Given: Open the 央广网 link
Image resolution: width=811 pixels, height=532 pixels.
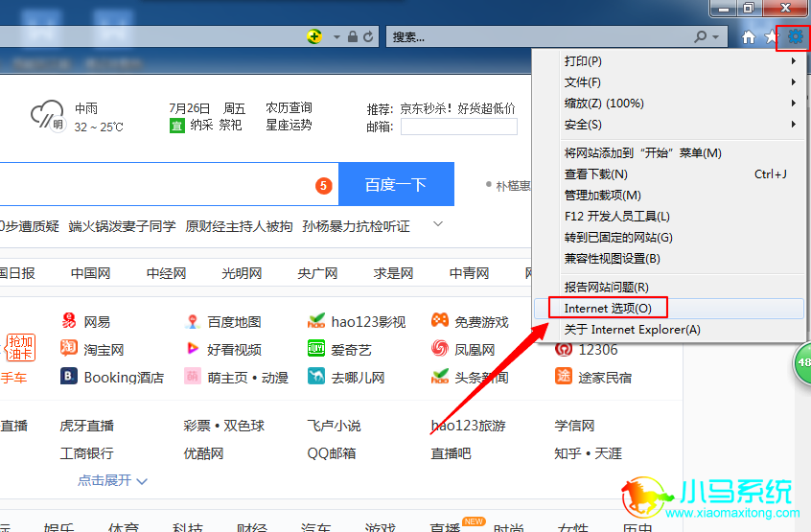Looking at the screenshot, I should point(317,273).
